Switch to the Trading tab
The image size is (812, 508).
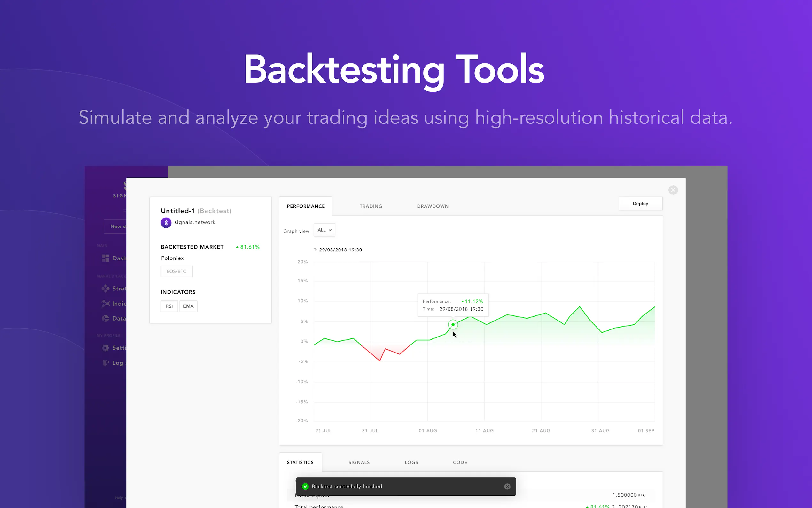[371, 206]
